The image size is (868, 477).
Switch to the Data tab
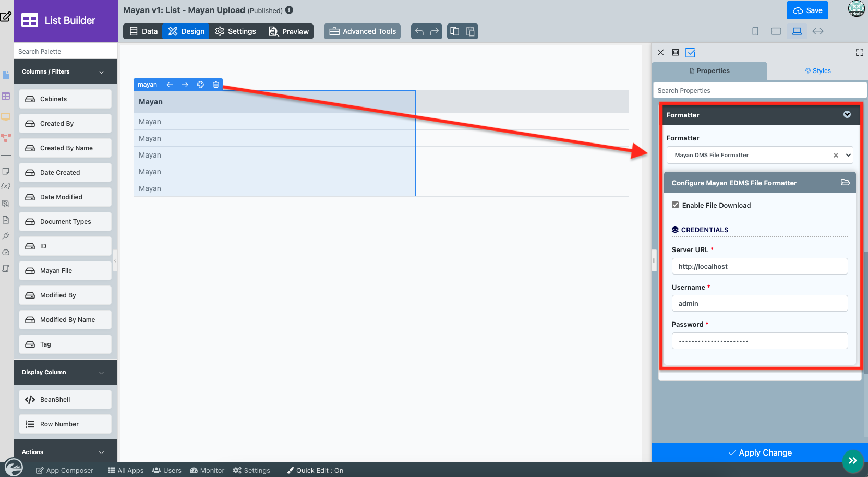[x=143, y=31]
